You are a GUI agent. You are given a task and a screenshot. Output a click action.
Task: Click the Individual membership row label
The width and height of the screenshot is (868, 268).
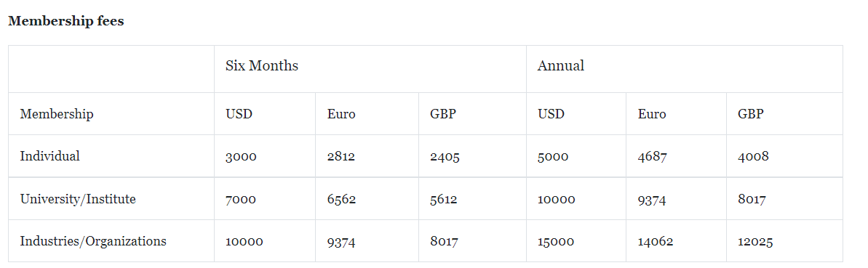click(x=49, y=156)
